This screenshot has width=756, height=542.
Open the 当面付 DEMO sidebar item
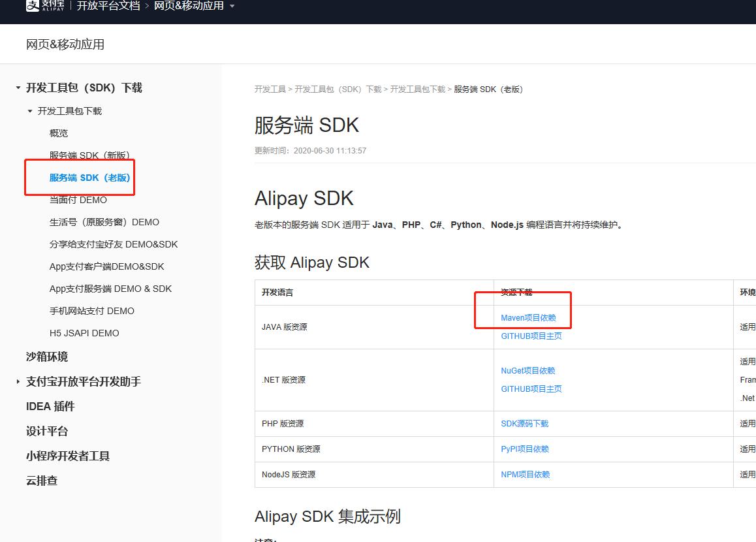pyautogui.click(x=78, y=200)
